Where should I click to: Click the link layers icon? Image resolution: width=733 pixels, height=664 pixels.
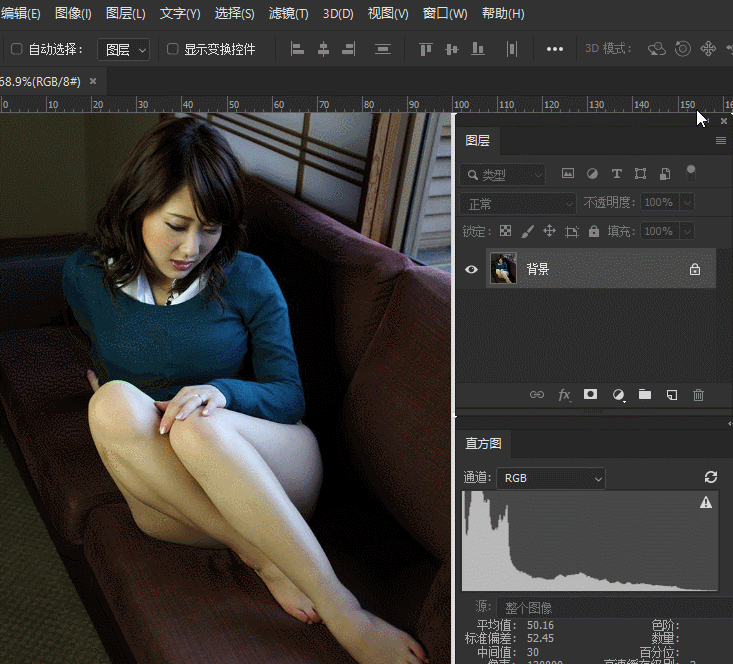pos(537,395)
